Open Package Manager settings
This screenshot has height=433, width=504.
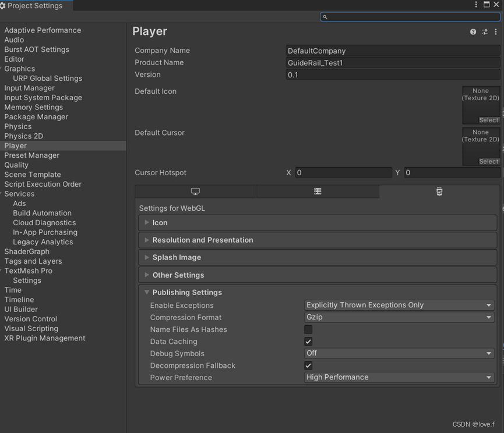click(36, 117)
